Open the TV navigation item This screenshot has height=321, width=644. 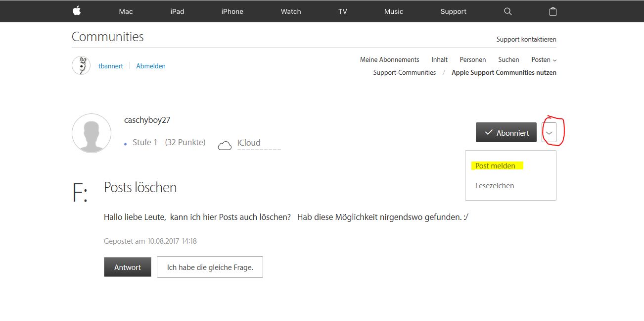coord(343,11)
